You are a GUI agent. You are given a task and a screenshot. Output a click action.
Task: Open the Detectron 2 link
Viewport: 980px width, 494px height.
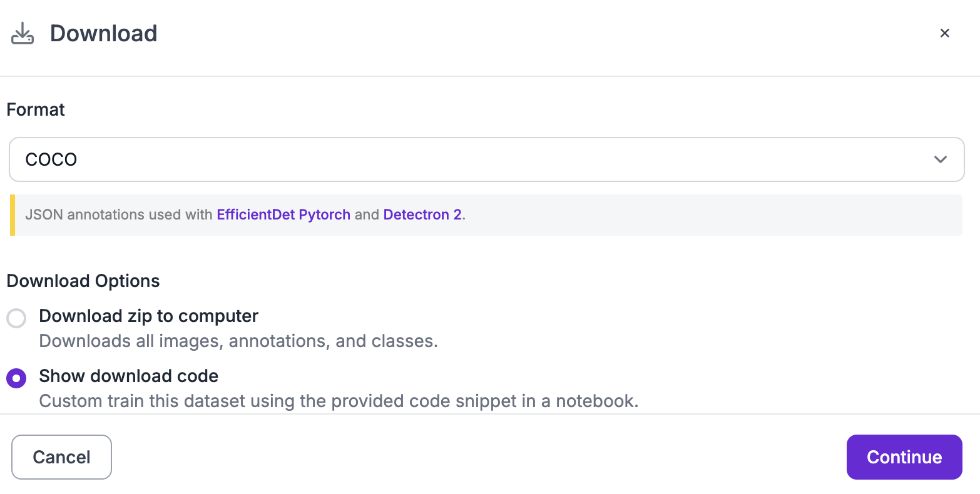point(422,214)
